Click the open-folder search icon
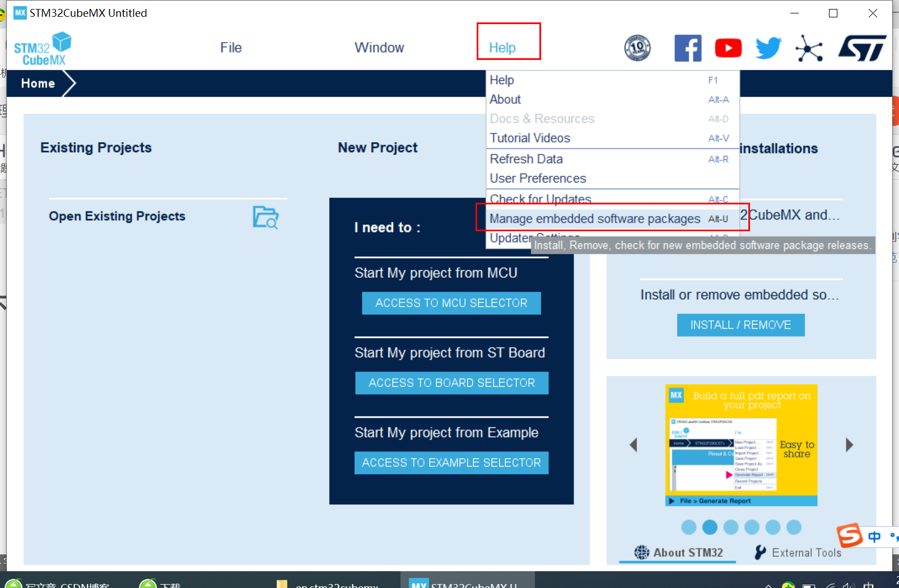This screenshot has height=588, width=899. click(265, 217)
